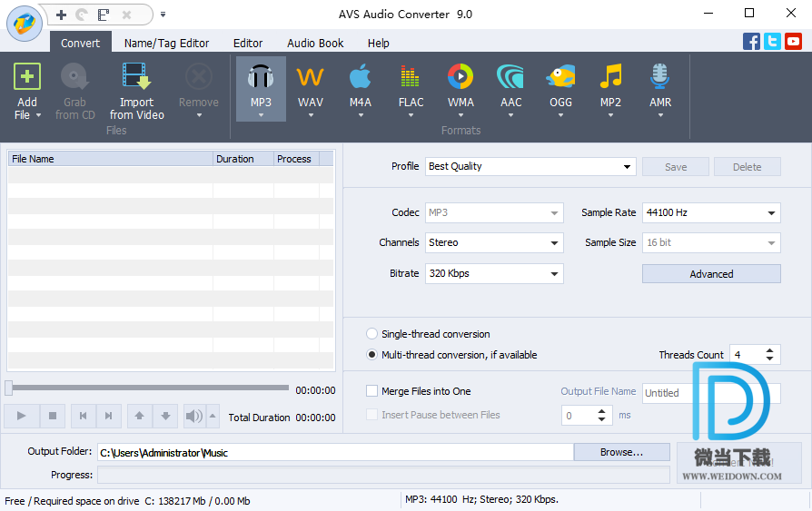Image resolution: width=812 pixels, height=511 pixels.
Task: Click the Save profile button
Action: 675,167
